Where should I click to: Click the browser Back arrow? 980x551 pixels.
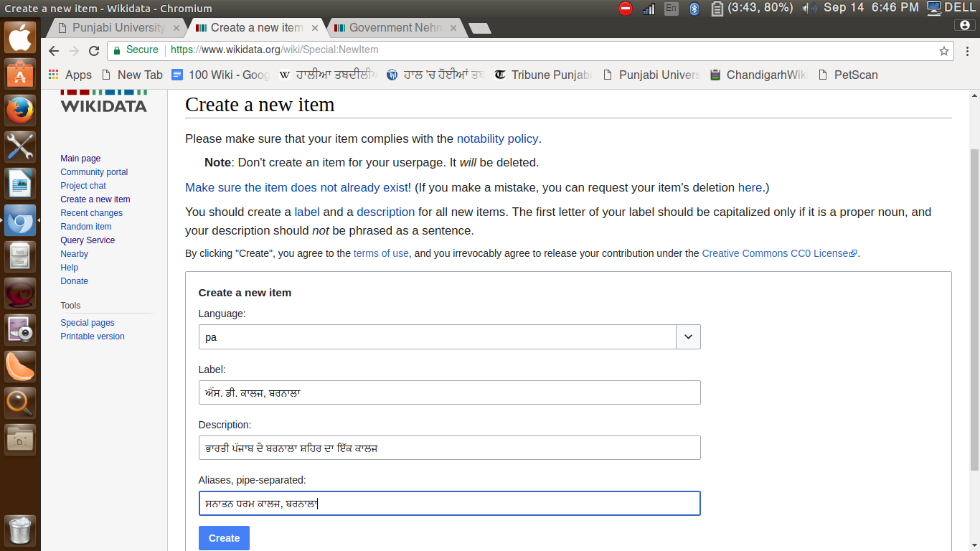(x=54, y=51)
